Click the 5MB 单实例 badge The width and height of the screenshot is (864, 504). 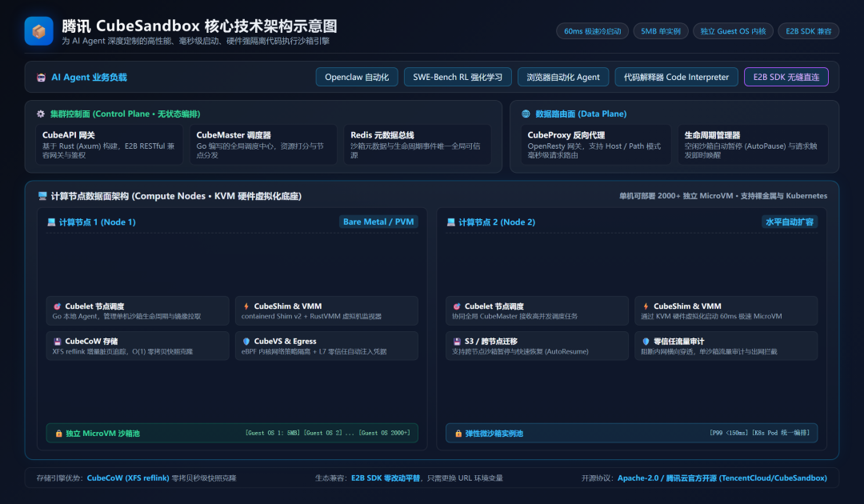(x=661, y=31)
